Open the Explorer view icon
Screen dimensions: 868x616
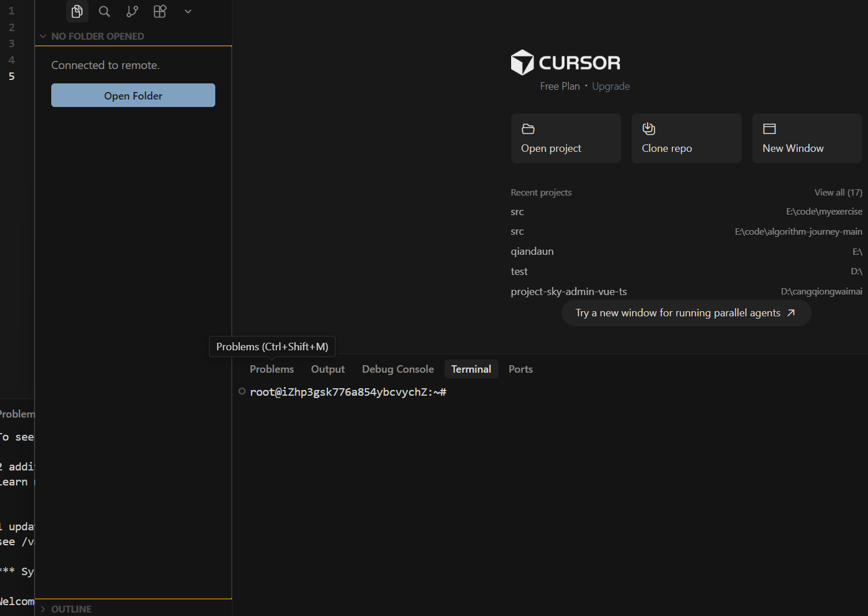(x=77, y=12)
